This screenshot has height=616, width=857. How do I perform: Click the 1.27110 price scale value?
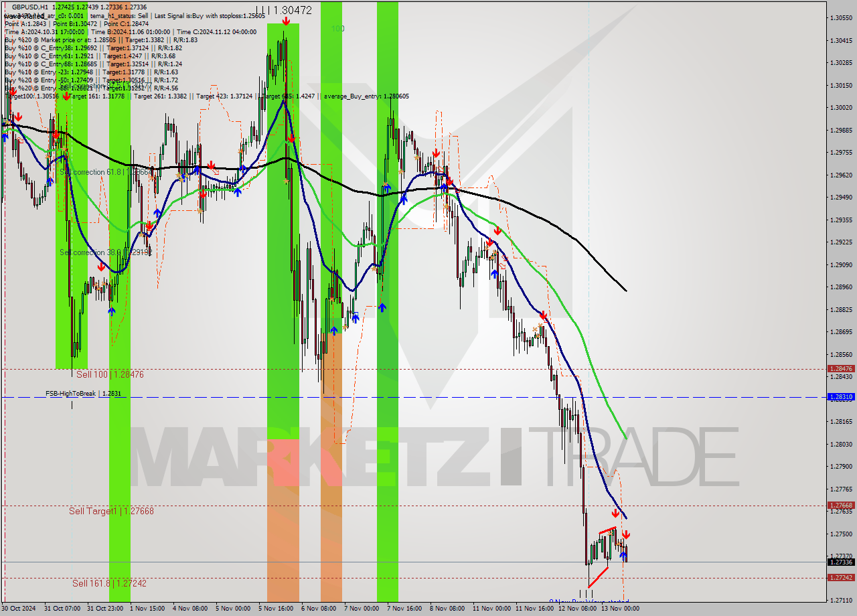[x=841, y=601]
